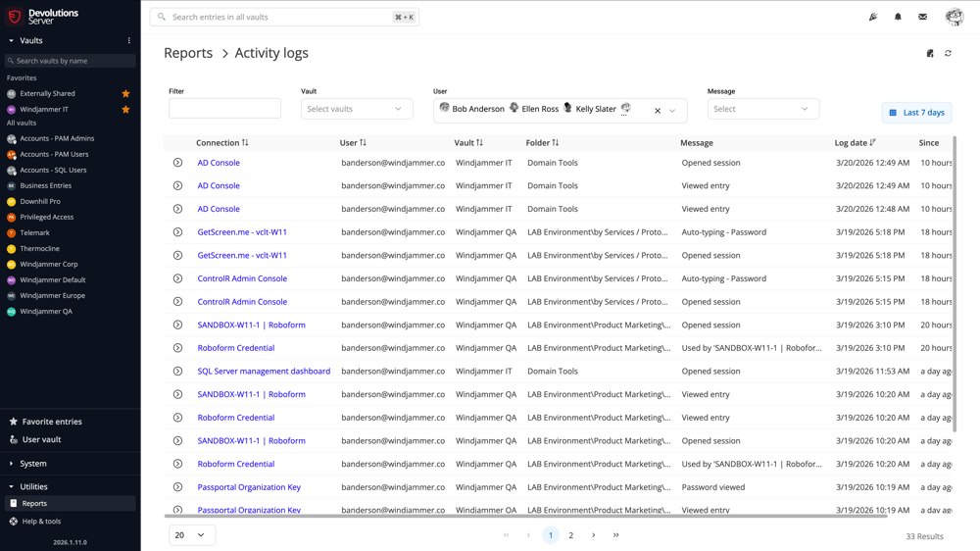The image size is (980, 551).
Task: Focus the Search entries in all vaults box
Action: [284, 17]
